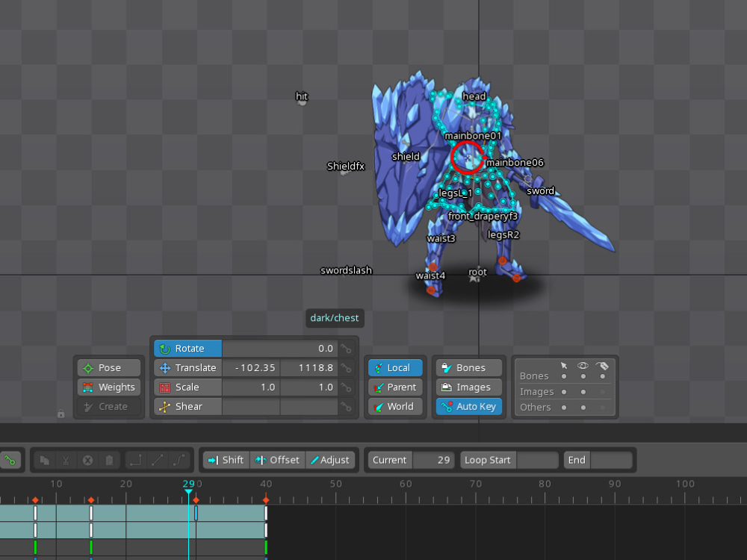
Task: Toggle Bones selectability dot
Action: coord(564,376)
